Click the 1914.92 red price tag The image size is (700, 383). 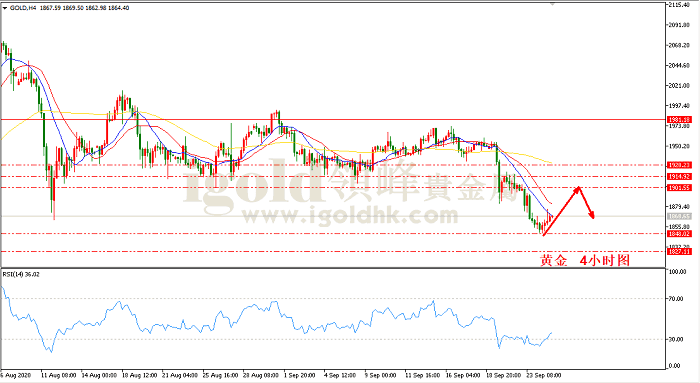pos(679,177)
